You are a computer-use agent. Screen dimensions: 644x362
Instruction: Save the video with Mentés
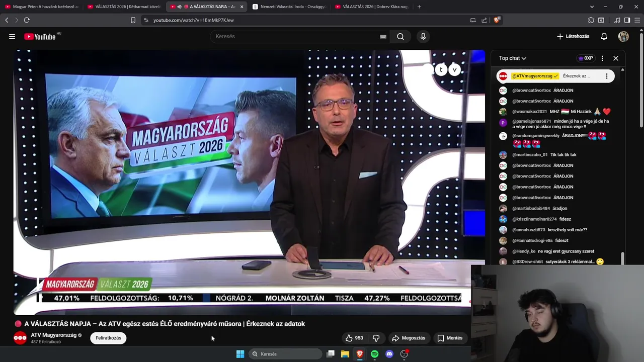[x=450, y=338]
